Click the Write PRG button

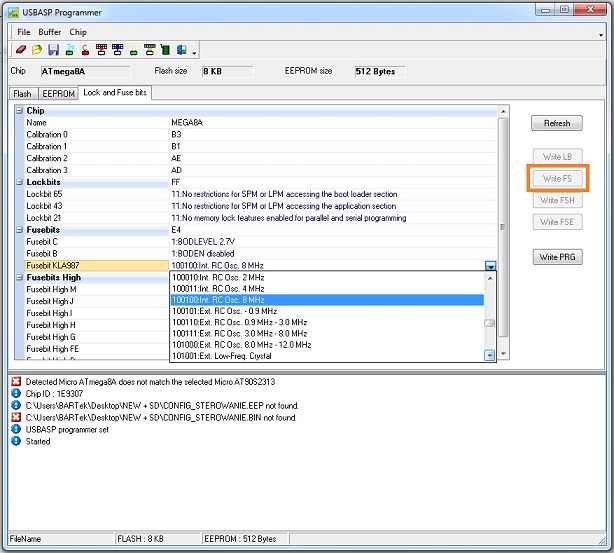pos(557,257)
